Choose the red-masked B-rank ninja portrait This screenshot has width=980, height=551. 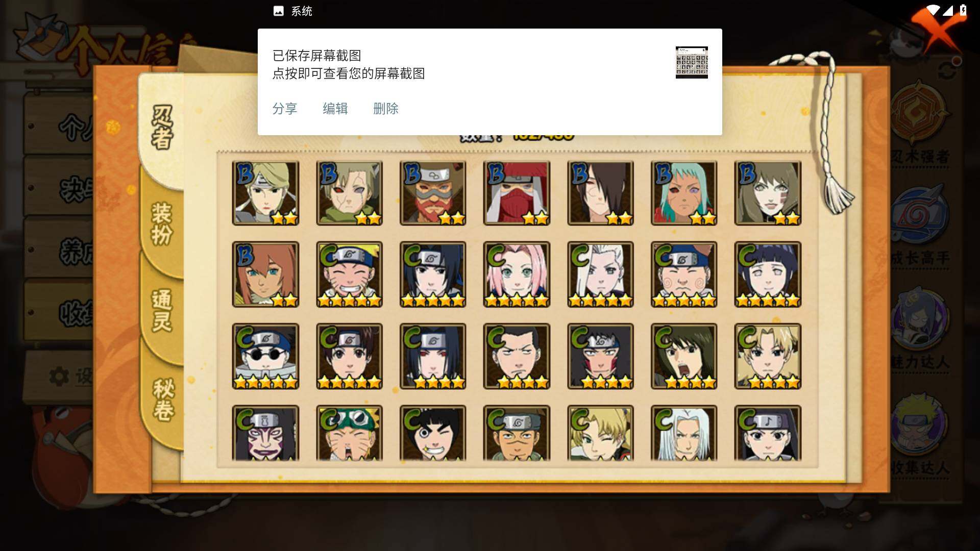[x=517, y=193]
